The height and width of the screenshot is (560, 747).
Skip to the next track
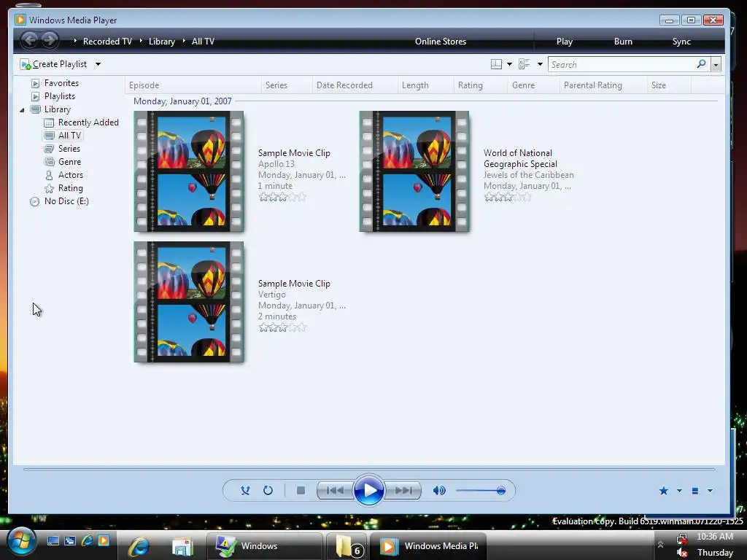[x=403, y=491]
